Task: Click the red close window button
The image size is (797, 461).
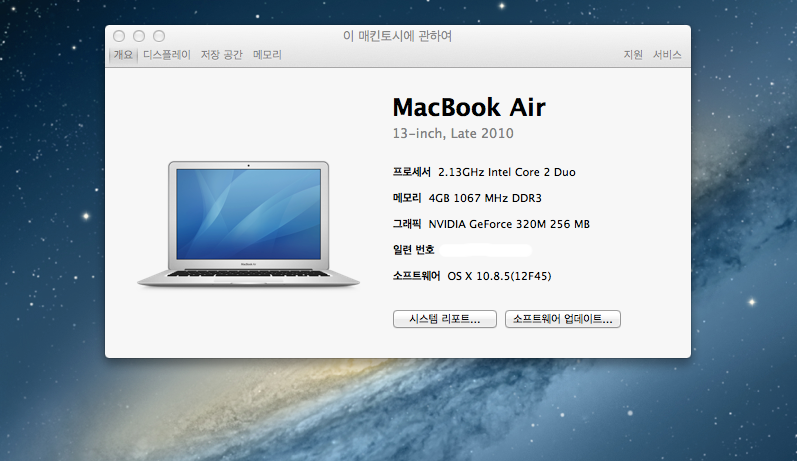Action: pos(120,36)
